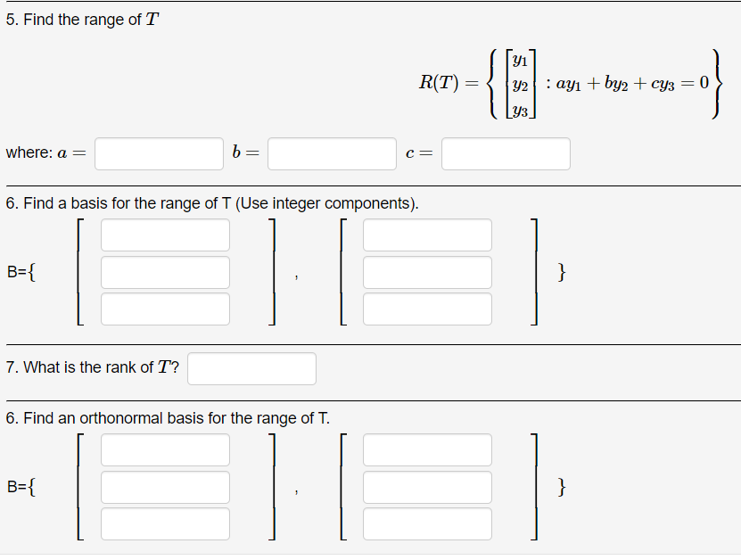Screen dimensions: 741x560
Task: Click the input field for coefficient c
Action: (506, 153)
